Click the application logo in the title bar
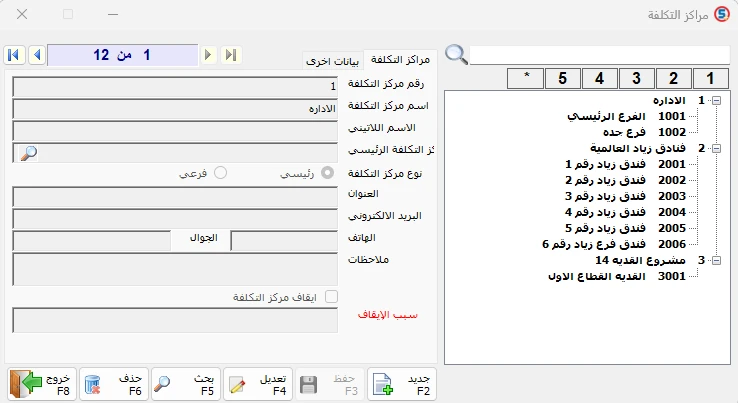This screenshot has width=738, height=403. point(721,15)
